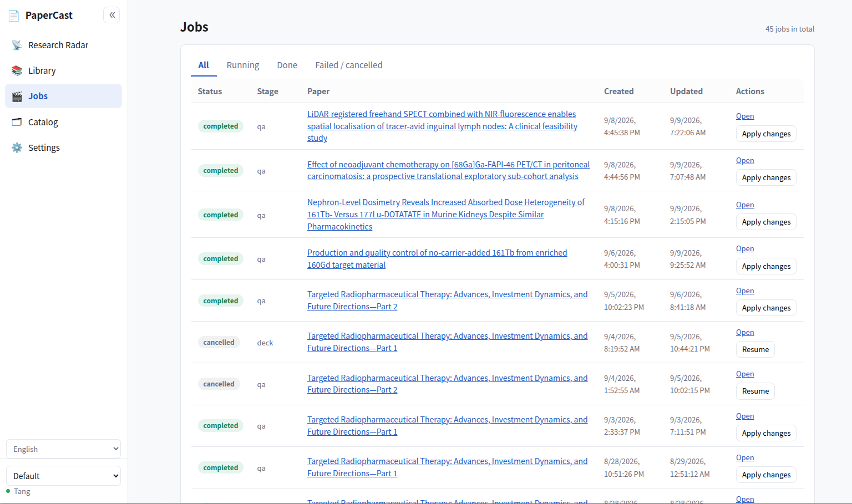Open the Research Radar page

pos(63,45)
